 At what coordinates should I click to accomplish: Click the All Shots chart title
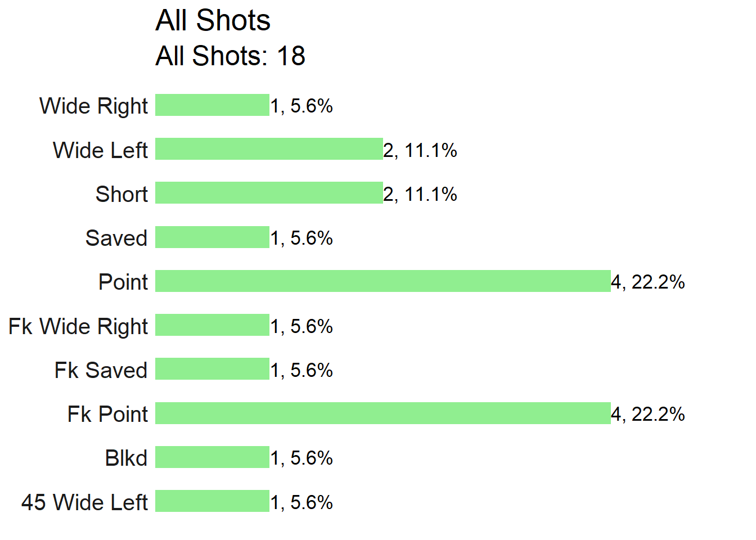(x=213, y=21)
